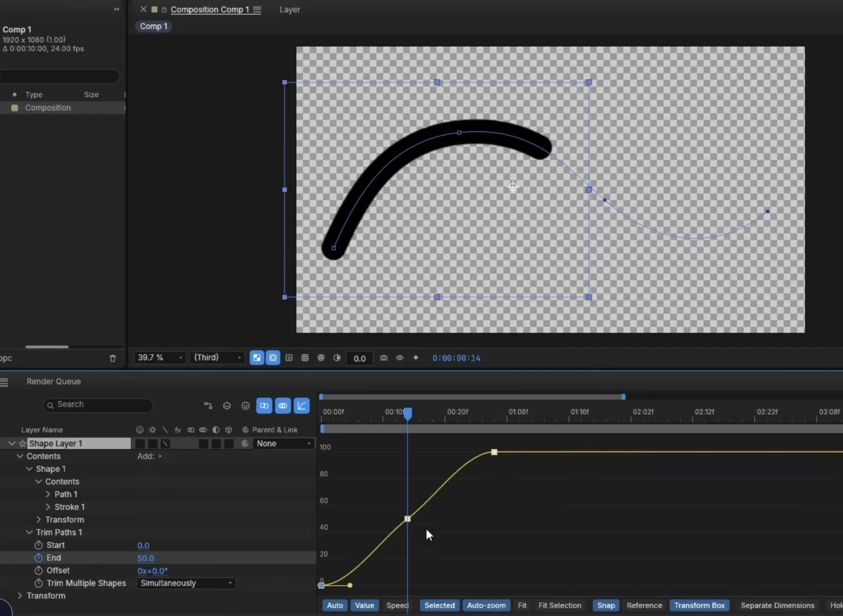This screenshot has width=843, height=616.
Task: Click the Composition Comp 1 tab
Action: point(210,10)
